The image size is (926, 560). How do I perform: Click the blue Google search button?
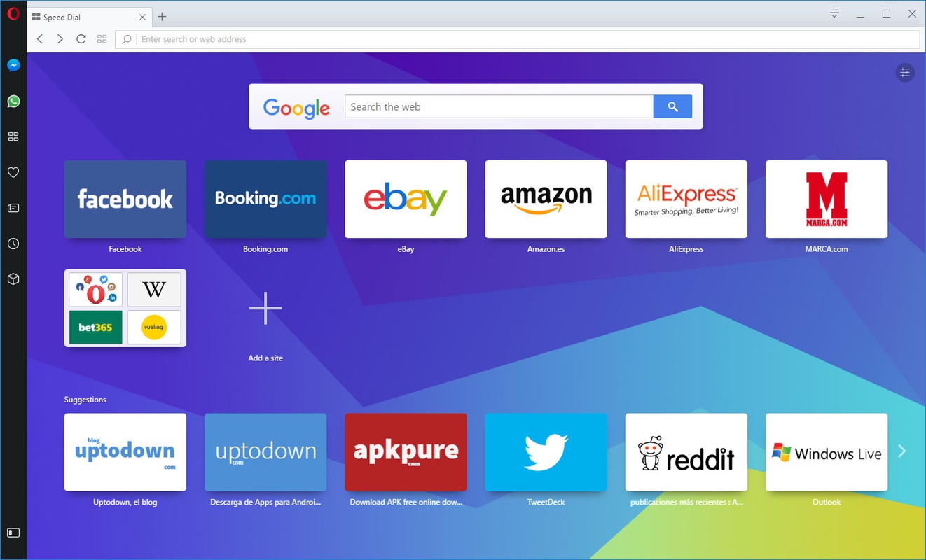[672, 106]
